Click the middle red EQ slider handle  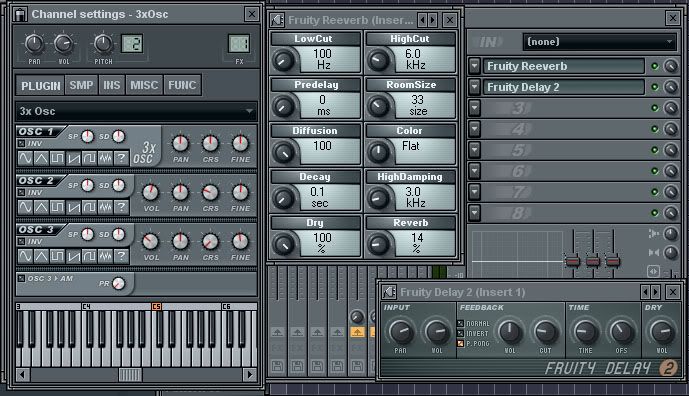pos(593,262)
